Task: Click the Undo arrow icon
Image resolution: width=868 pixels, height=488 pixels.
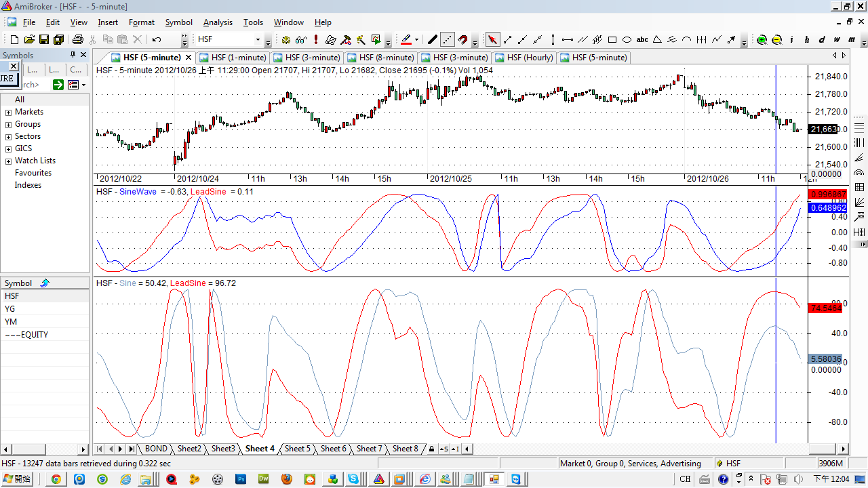Action: click(157, 40)
